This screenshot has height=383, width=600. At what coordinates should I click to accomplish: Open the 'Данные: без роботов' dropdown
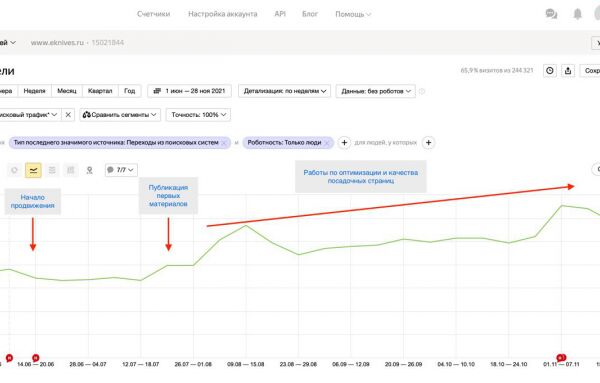[376, 91]
